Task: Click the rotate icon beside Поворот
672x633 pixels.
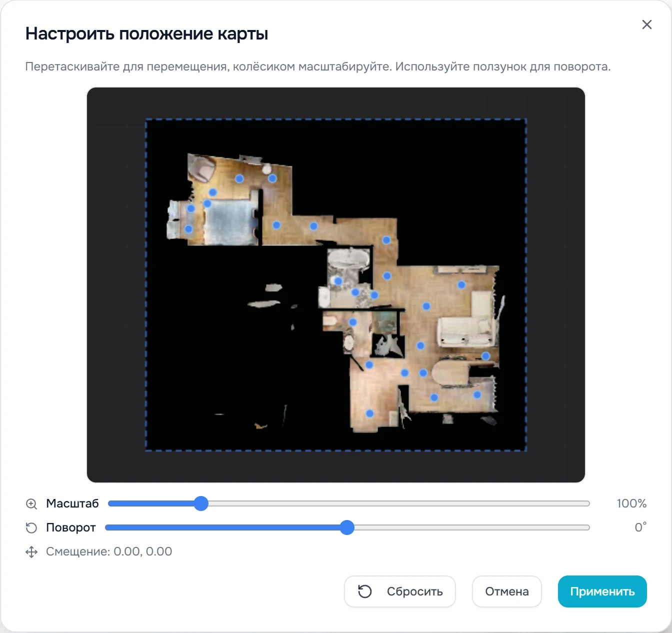Action: [31, 527]
